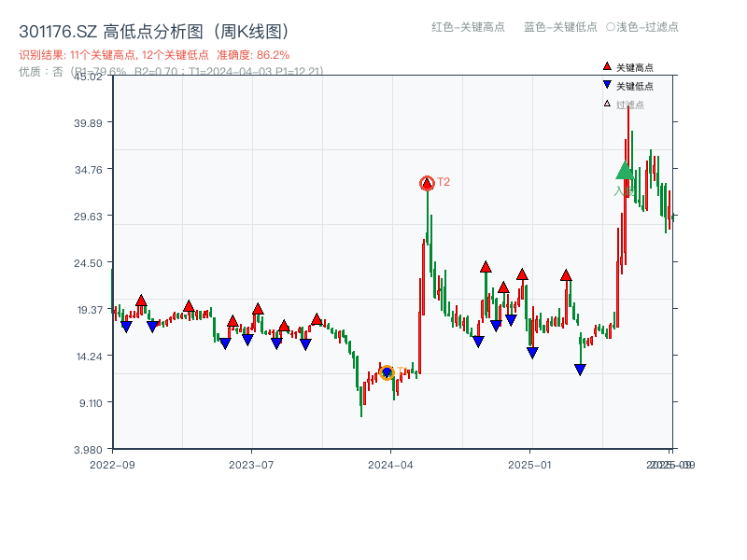Click blue key-low triangle icon in legend
This screenshot has height=560, width=747.
[x=607, y=85]
